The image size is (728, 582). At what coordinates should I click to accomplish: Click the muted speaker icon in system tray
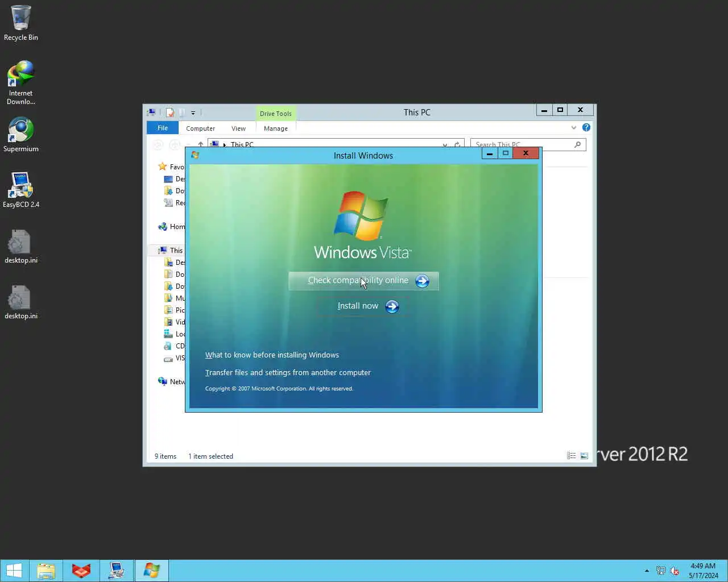point(675,571)
